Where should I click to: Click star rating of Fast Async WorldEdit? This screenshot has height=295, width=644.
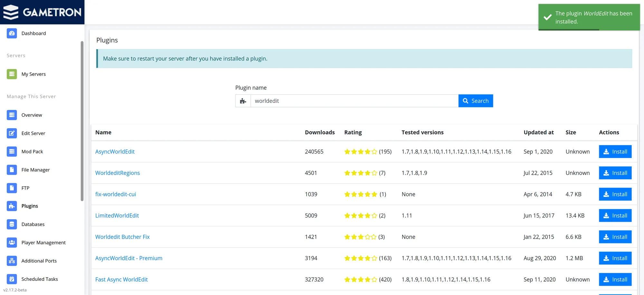point(361,280)
